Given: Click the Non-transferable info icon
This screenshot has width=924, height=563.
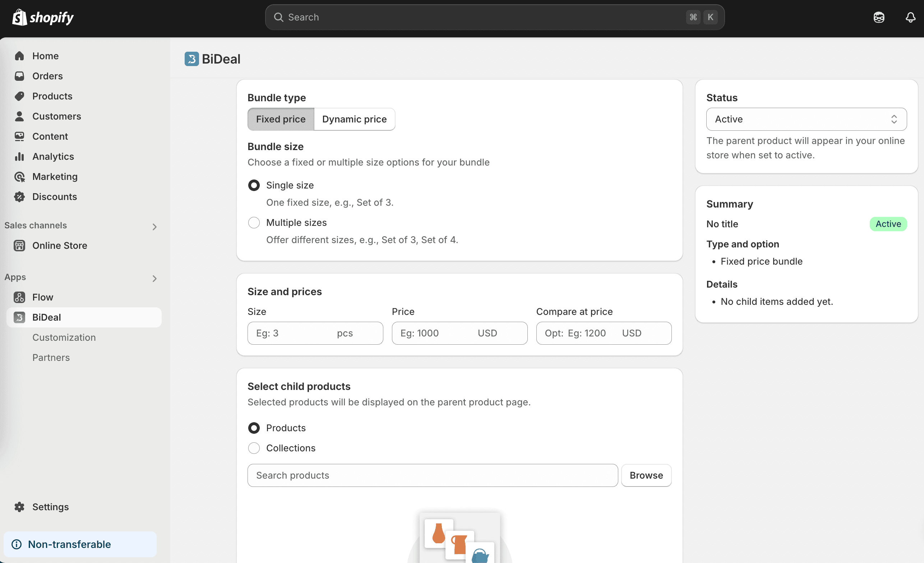Looking at the screenshot, I should click(17, 544).
